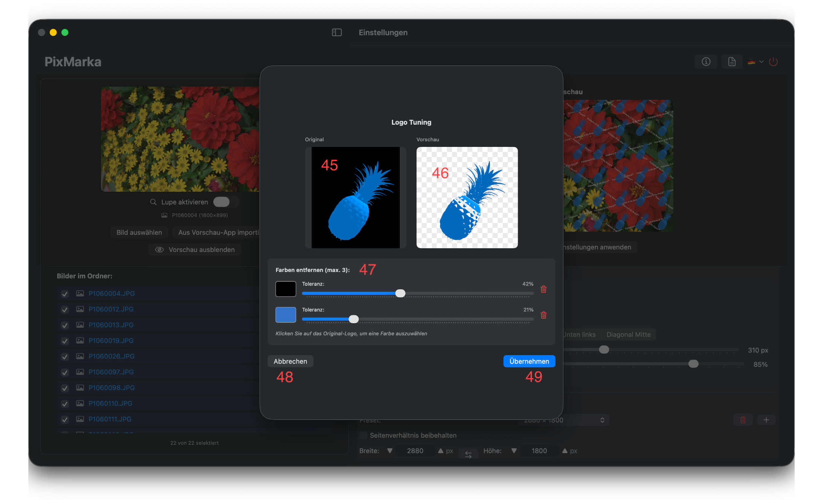Uncheck the P1060004.JPG checkbox
823x504 pixels.
65,294
